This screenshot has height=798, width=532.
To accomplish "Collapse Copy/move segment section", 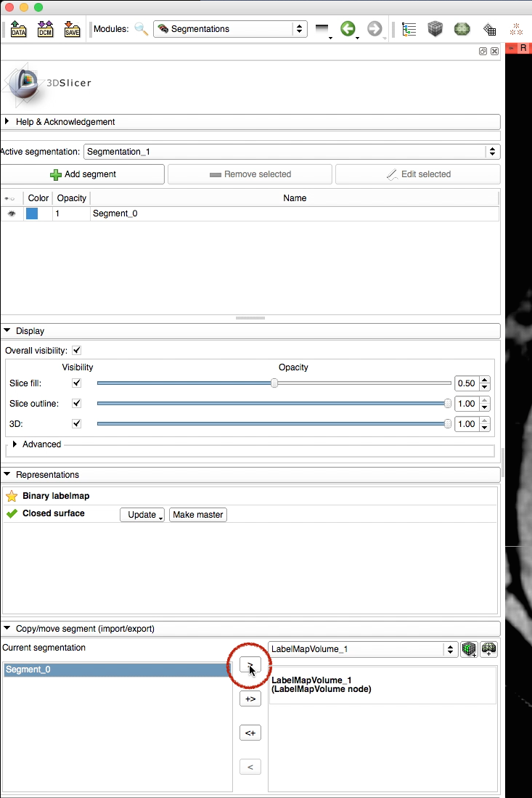I will [250, 629].
